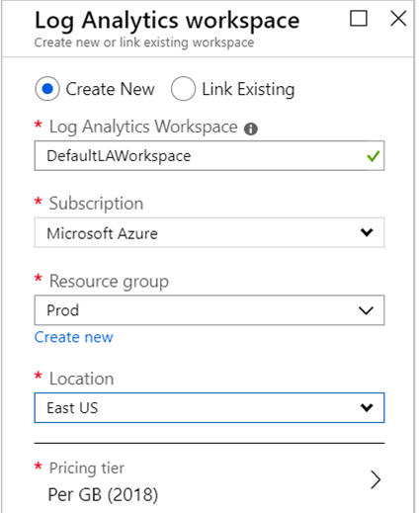Viewport: 420px width, 513px height.
Task: Click the Subscription dropdown arrow
Action: pos(367,232)
